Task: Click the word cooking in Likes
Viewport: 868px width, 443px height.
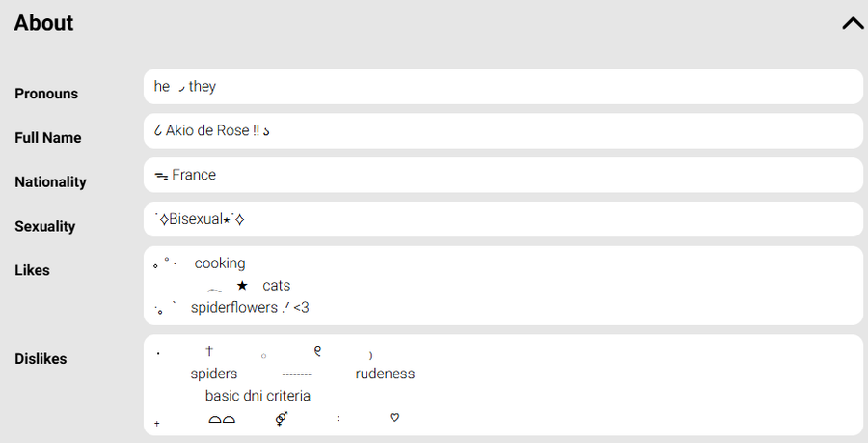Action: tap(220, 263)
